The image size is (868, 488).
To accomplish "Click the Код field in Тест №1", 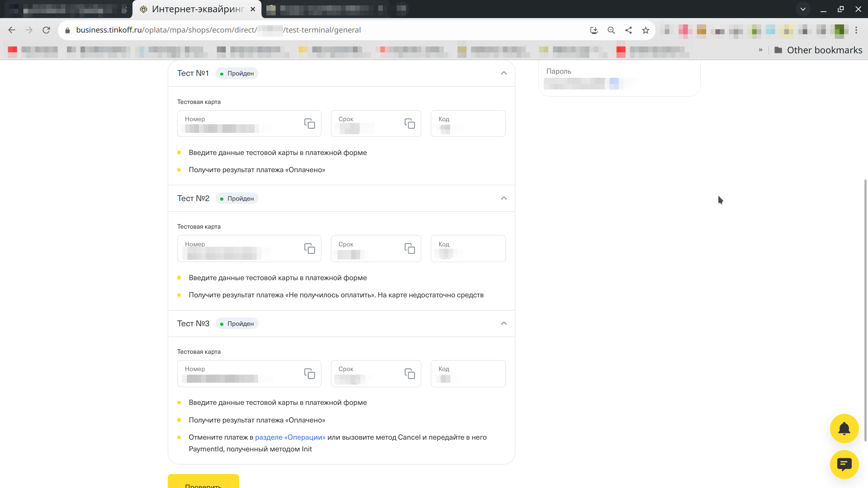I will (x=468, y=124).
